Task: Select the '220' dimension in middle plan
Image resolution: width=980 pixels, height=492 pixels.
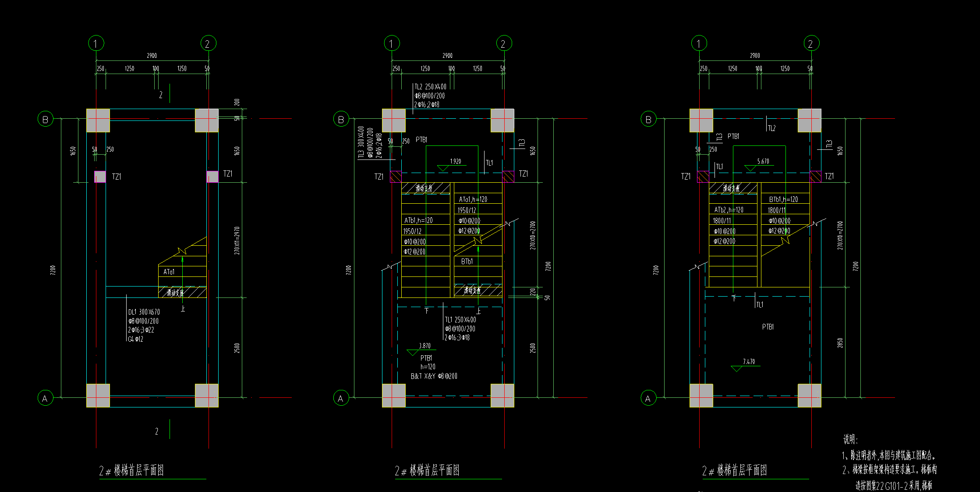Action: 533,292
